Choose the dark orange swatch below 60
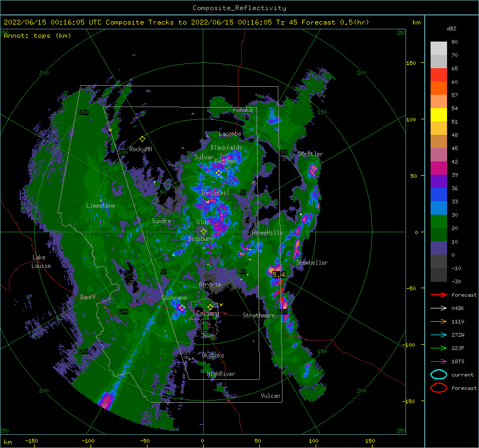479x448 pixels. click(439, 88)
